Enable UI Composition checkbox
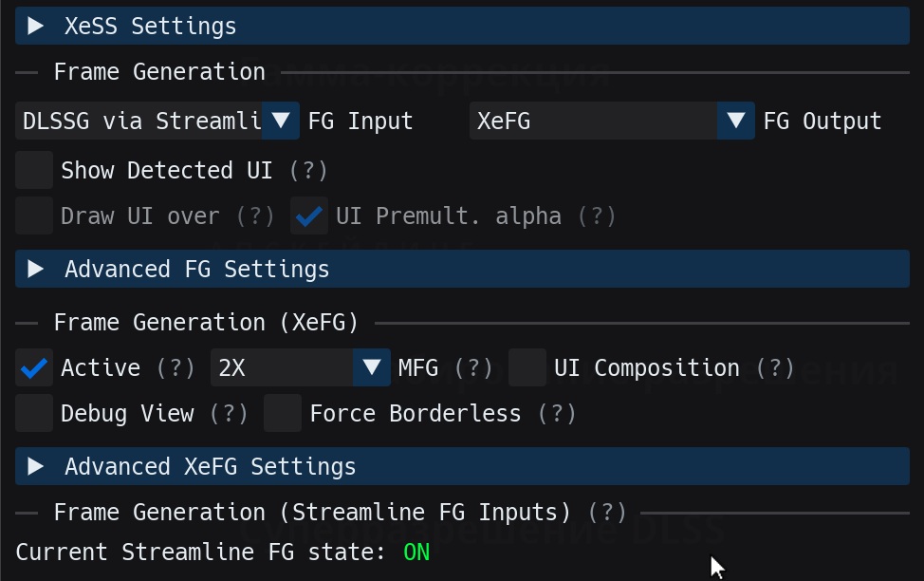924x581 pixels. pyautogui.click(x=527, y=367)
